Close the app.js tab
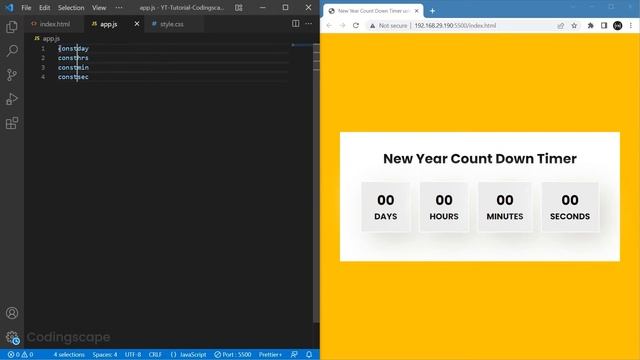The image size is (640, 360). (137, 24)
